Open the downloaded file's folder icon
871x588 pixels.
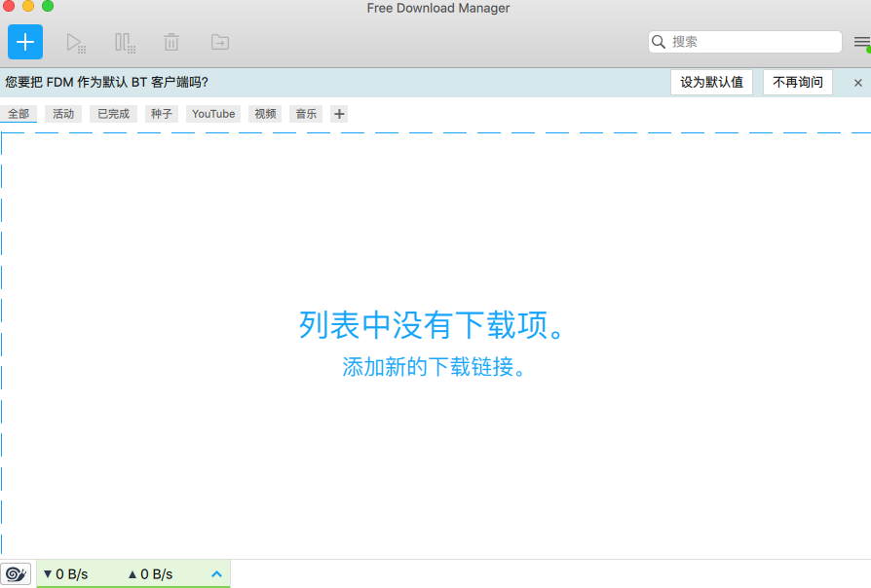[219, 42]
